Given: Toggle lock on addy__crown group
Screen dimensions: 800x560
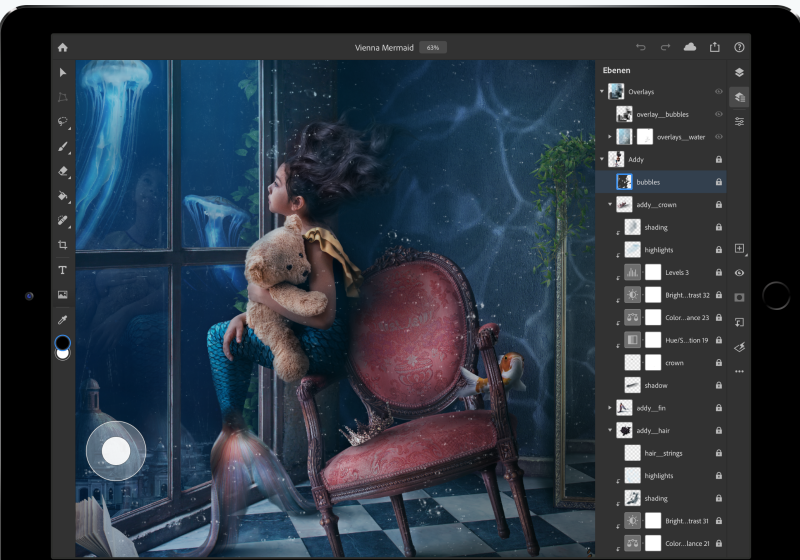Looking at the screenshot, I should click(x=719, y=205).
